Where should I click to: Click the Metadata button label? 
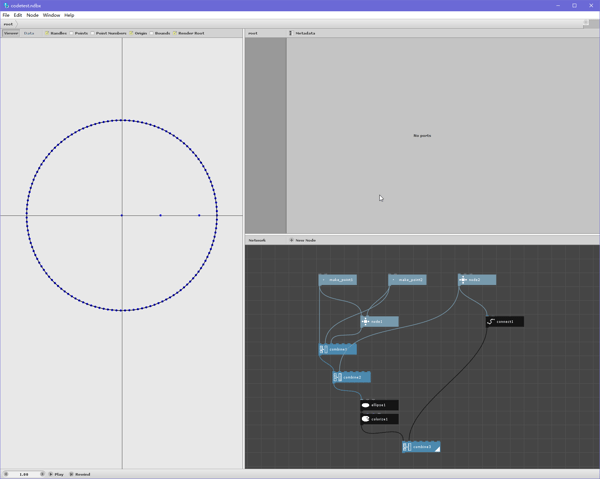(x=305, y=33)
